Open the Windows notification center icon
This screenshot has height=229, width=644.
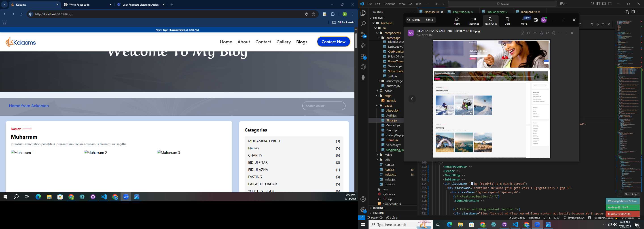637,225
